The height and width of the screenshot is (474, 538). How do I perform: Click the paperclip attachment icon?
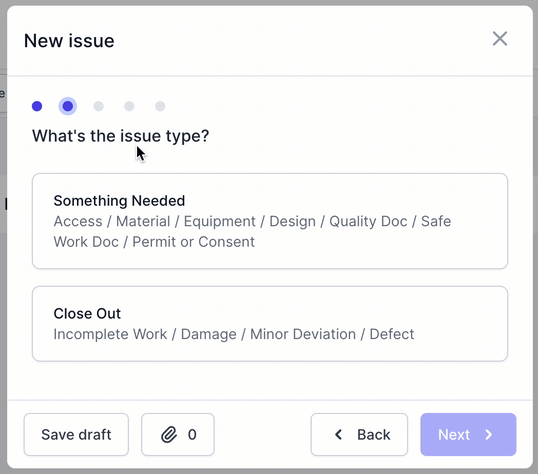(169, 435)
